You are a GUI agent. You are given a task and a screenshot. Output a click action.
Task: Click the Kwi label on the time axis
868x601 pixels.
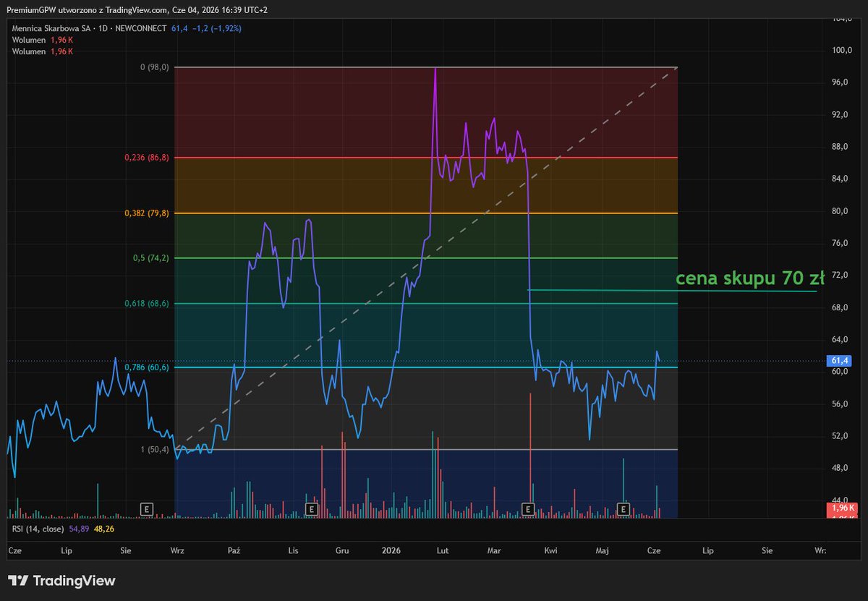[551, 550]
